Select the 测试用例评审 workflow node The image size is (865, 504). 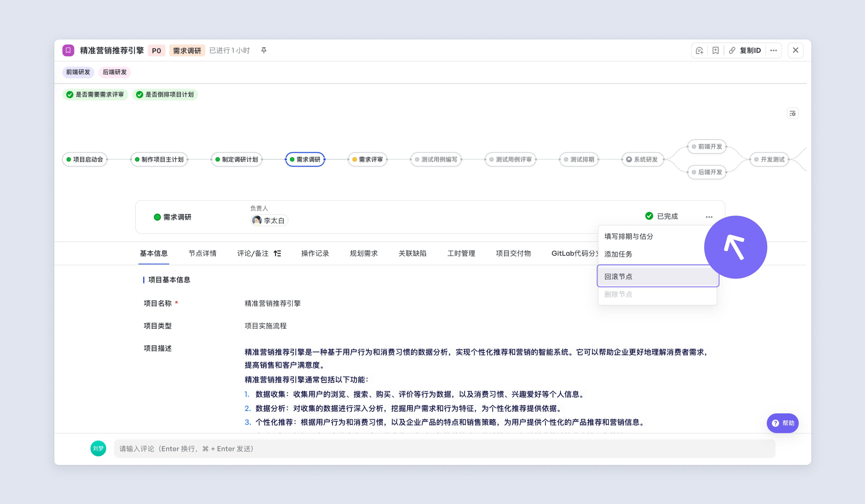510,159
